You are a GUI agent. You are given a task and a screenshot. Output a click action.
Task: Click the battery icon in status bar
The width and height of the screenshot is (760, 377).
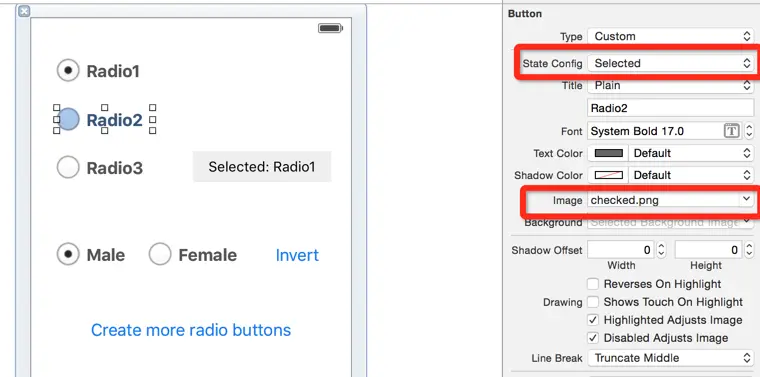coord(330,29)
